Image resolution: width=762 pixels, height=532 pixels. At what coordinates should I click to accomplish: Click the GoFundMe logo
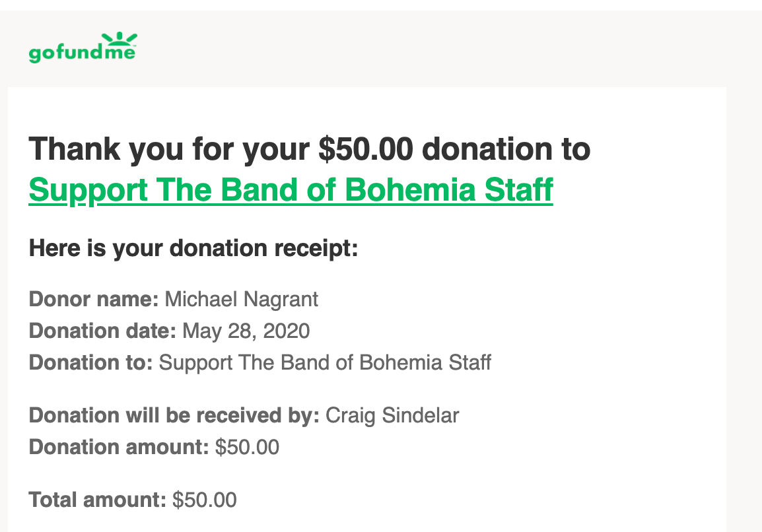83,48
